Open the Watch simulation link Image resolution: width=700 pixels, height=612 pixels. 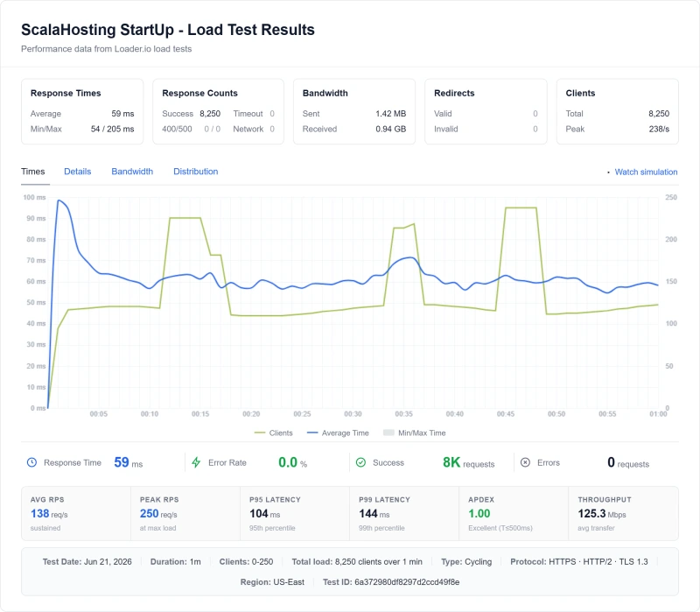[646, 172]
